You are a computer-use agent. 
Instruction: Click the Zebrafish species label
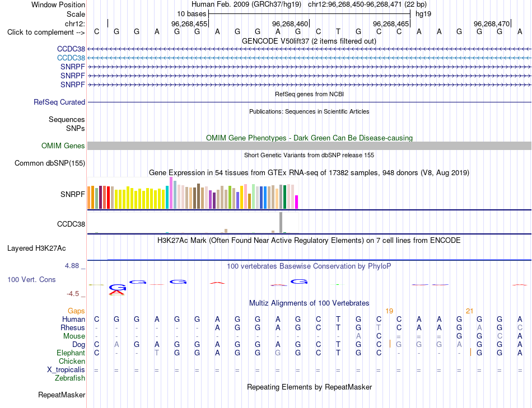[70, 378]
